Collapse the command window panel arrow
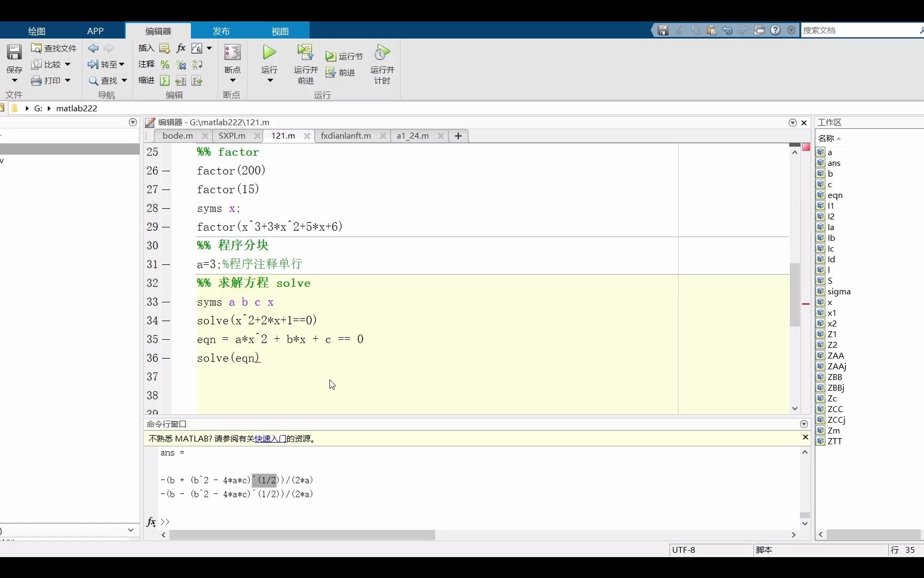Screen dimensions: 924x578 click(803, 424)
